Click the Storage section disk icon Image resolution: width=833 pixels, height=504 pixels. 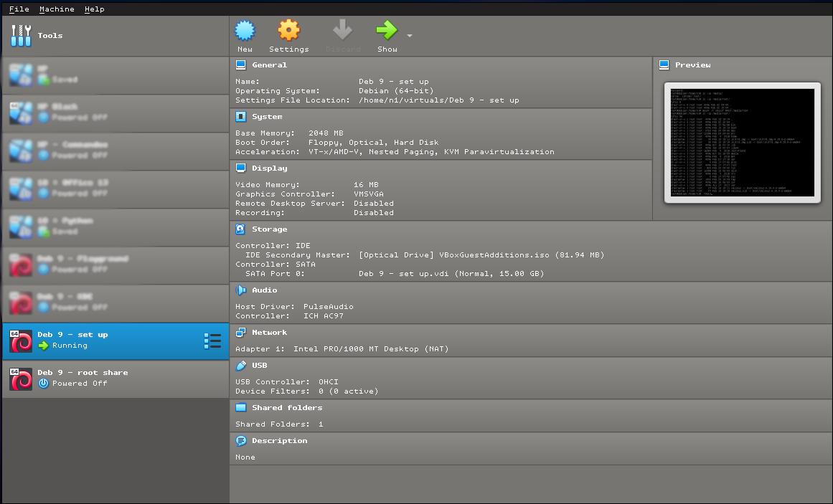pyautogui.click(x=240, y=229)
